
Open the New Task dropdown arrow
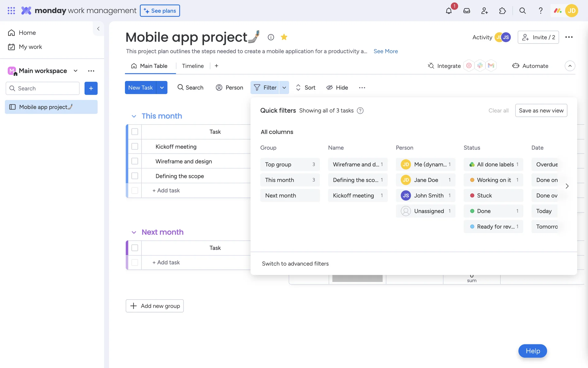(x=162, y=88)
